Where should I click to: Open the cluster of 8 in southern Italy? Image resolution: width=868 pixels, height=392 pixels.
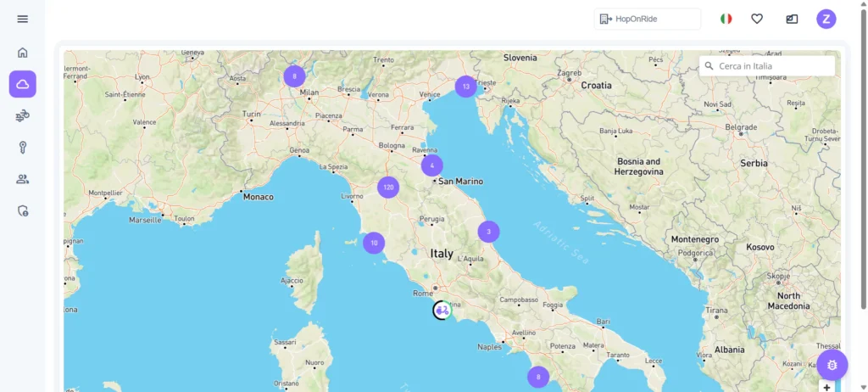[x=537, y=377]
